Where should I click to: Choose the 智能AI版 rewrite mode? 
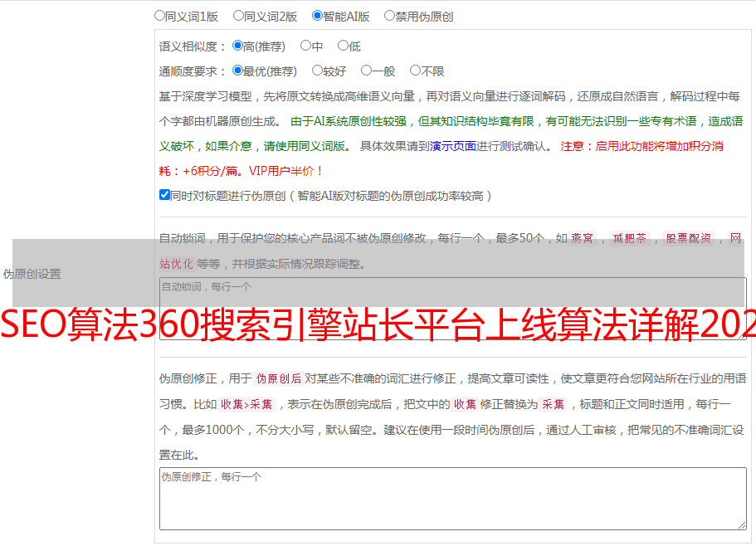pos(317,16)
